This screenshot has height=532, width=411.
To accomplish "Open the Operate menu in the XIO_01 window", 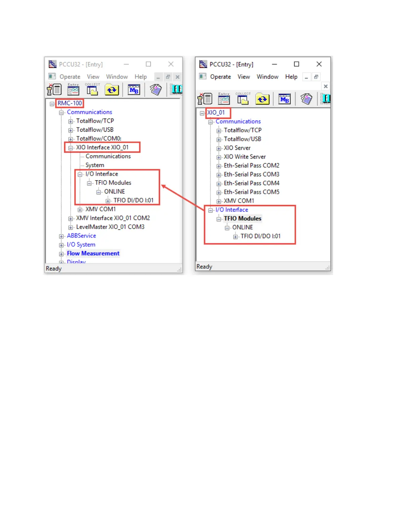I will point(221,77).
